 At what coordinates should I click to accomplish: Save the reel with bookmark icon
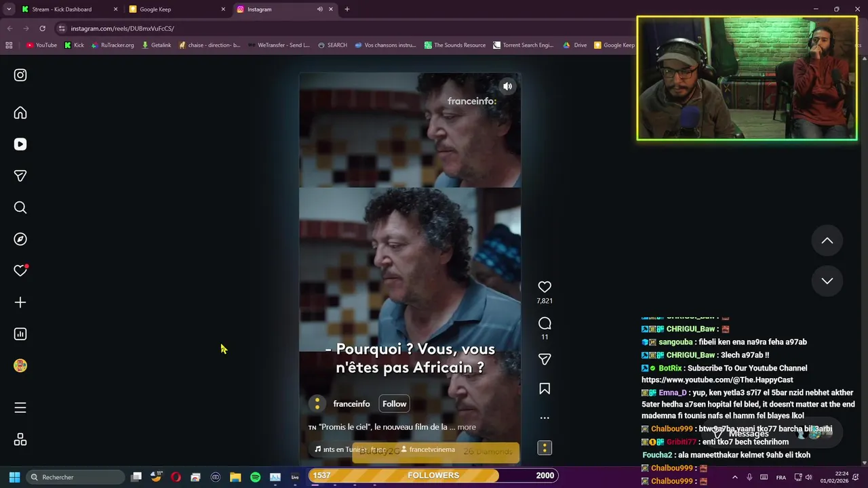click(x=545, y=389)
